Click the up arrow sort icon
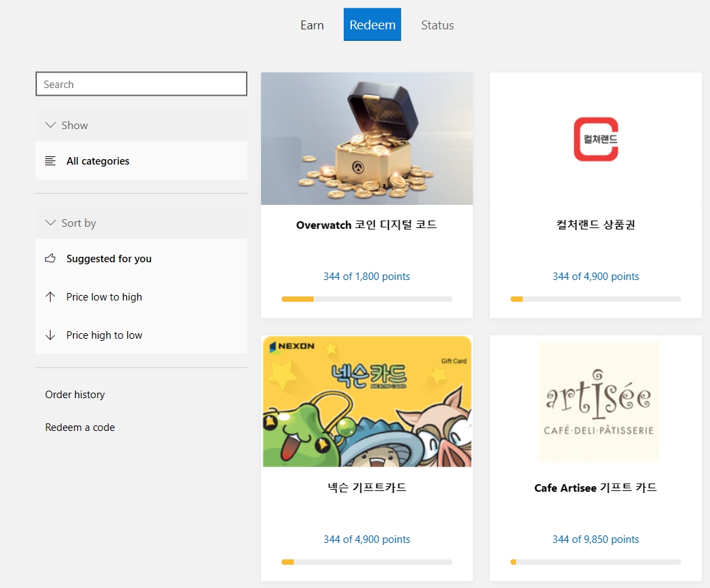Screen dimensions: 710x588 click(51, 296)
